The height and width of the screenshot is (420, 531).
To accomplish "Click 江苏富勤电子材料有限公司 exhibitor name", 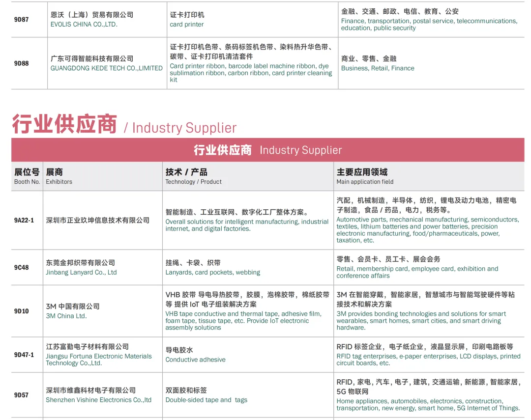I will (88, 346).
